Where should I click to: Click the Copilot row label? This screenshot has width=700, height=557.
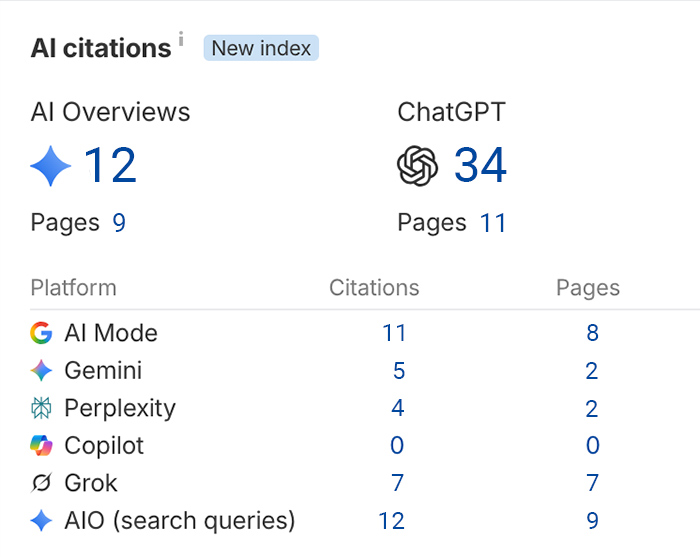pyautogui.click(x=104, y=446)
